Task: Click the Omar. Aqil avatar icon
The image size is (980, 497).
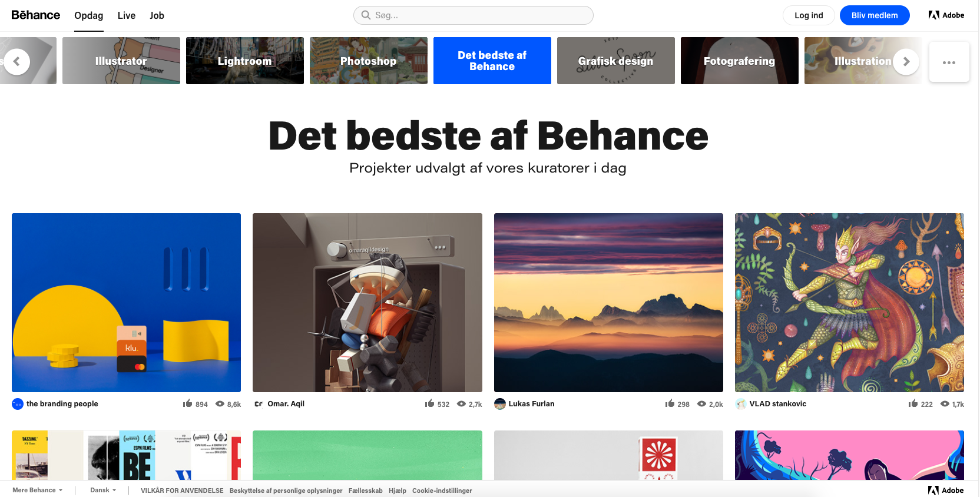Action: coord(259,404)
